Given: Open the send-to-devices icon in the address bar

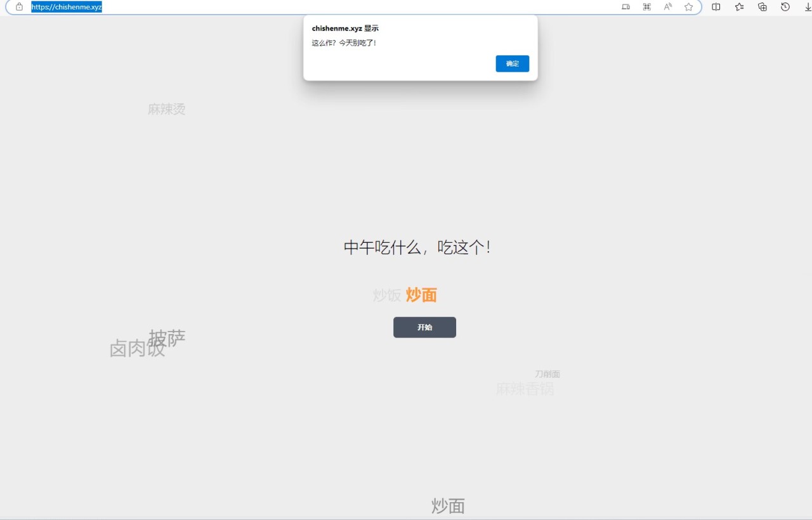Looking at the screenshot, I should tap(625, 7).
